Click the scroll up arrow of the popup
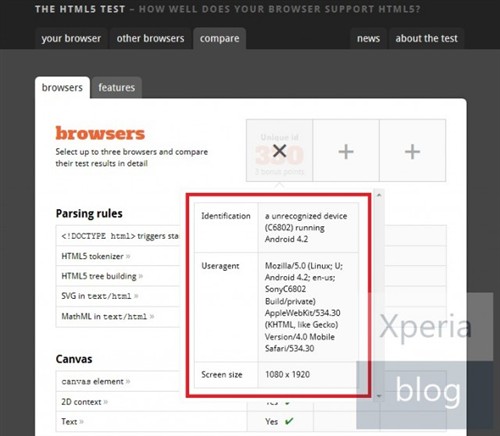Image resolution: width=500 pixels, height=436 pixels. (x=379, y=195)
